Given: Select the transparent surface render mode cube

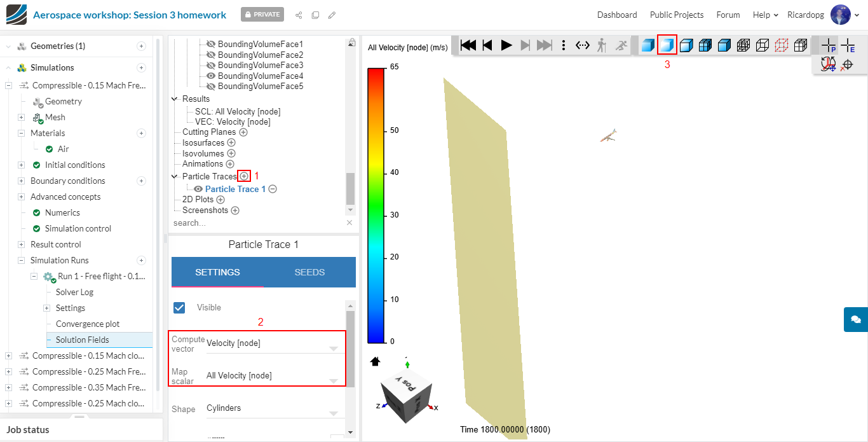Looking at the screenshot, I should [x=667, y=45].
